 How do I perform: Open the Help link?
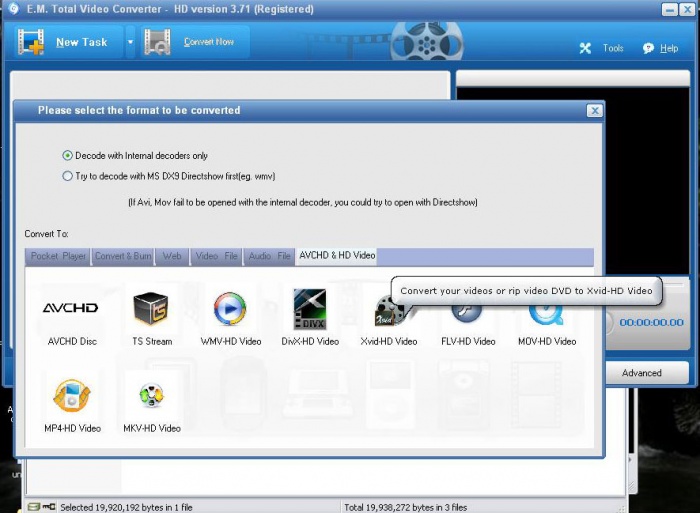coord(669,48)
